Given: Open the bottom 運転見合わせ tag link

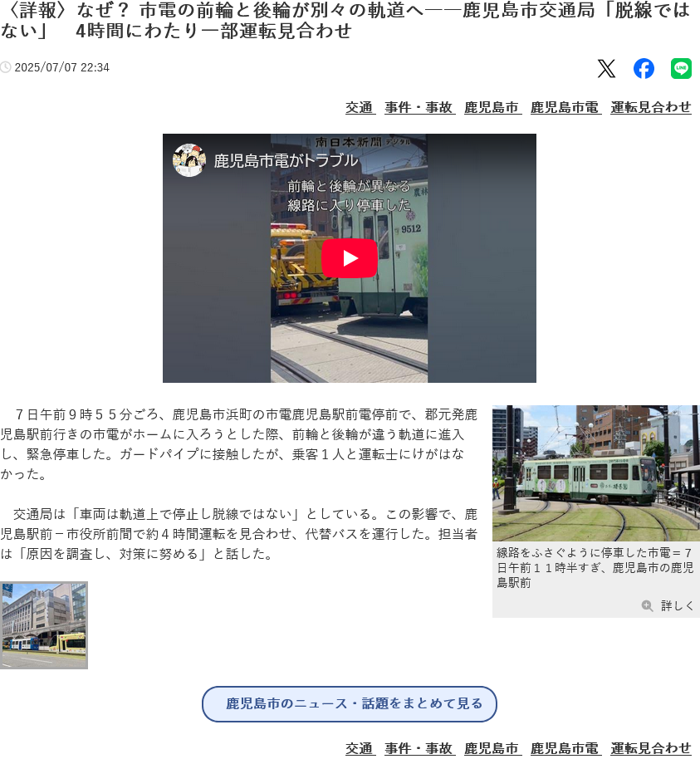Looking at the screenshot, I should (651, 748).
